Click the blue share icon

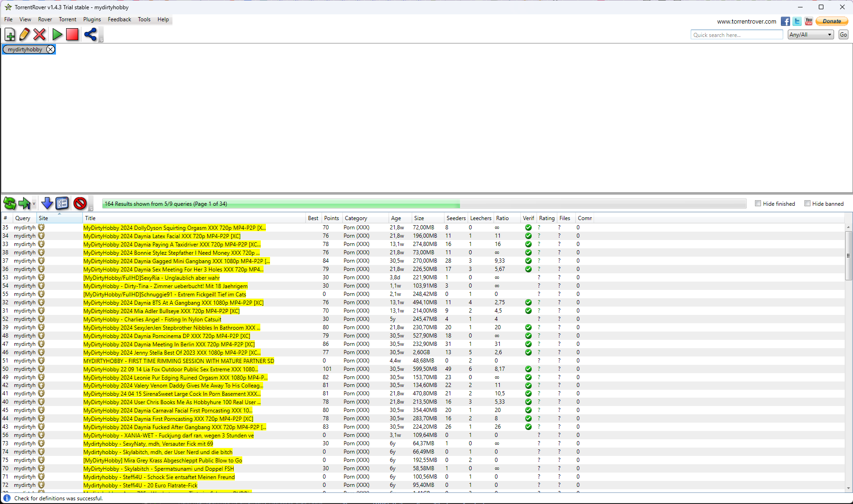(90, 35)
